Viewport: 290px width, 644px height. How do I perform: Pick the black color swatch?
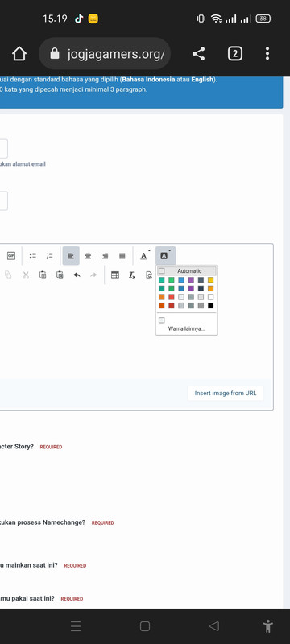[x=211, y=306]
